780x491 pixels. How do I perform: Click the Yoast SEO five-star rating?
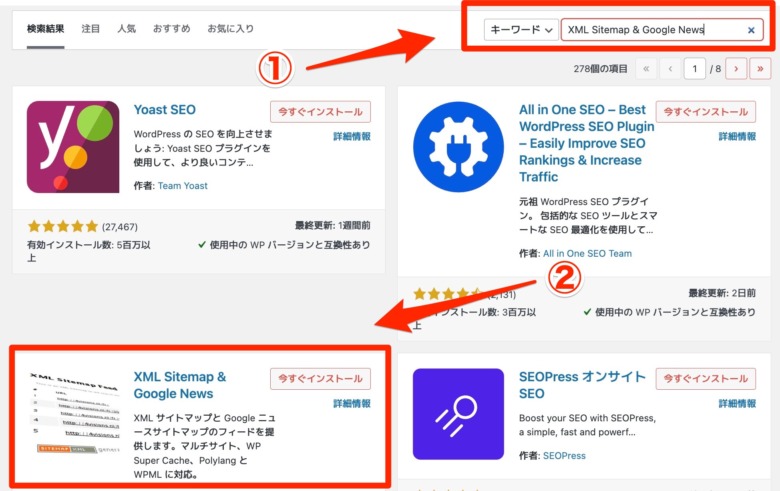[63, 227]
